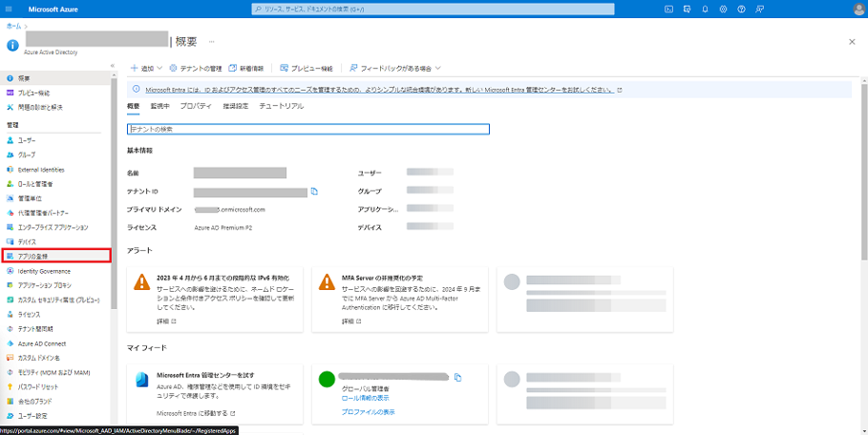Click the Microsoft Azure logo text

click(53, 10)
